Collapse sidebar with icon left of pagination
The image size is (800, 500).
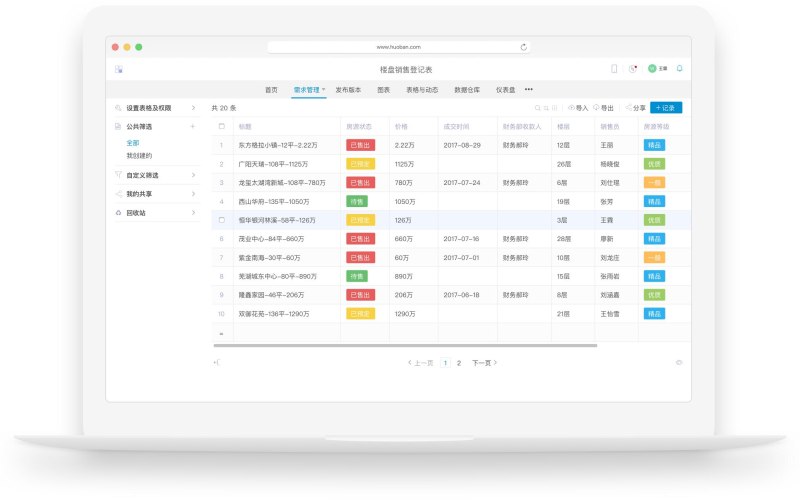click(x=216, y=363)
